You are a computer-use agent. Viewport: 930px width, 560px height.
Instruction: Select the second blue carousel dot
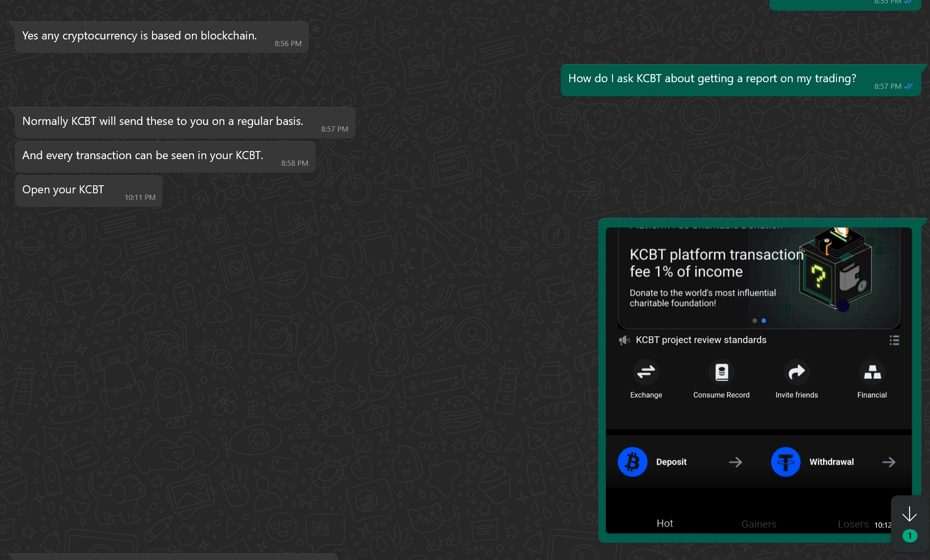point(764,321)
